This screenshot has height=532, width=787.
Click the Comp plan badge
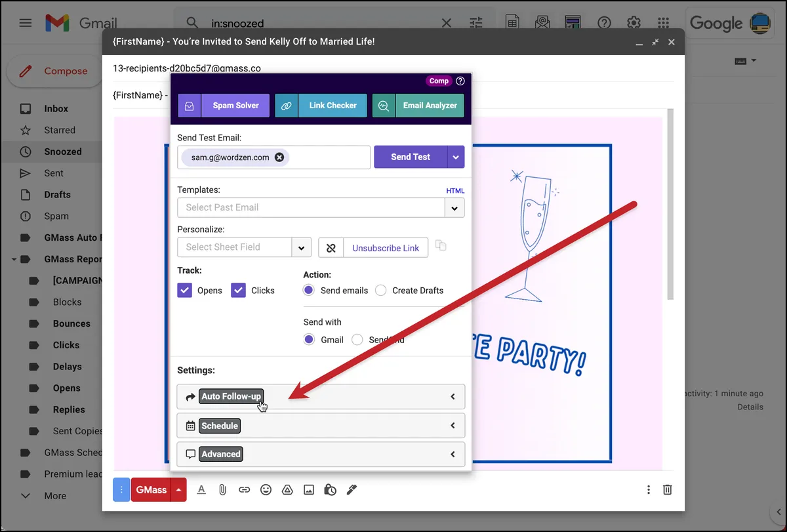point(439,81)
